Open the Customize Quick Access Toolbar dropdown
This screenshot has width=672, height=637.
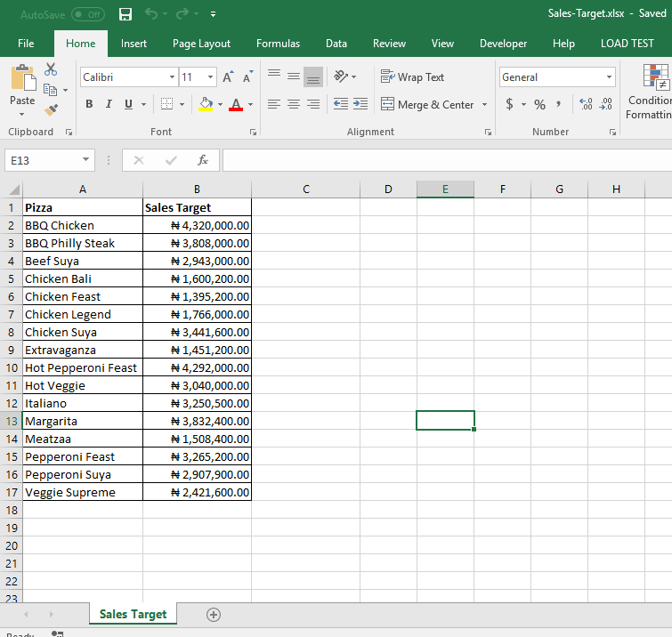point(213,14)
